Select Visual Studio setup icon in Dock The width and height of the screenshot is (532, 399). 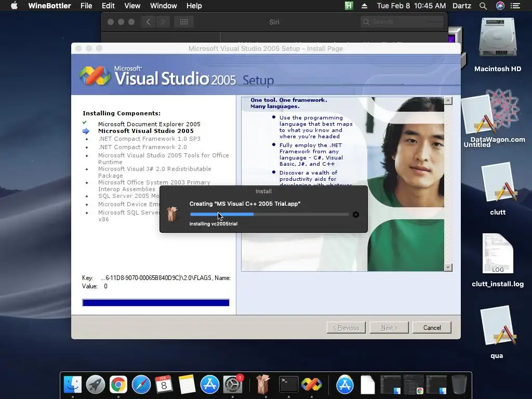pos(312,385)
